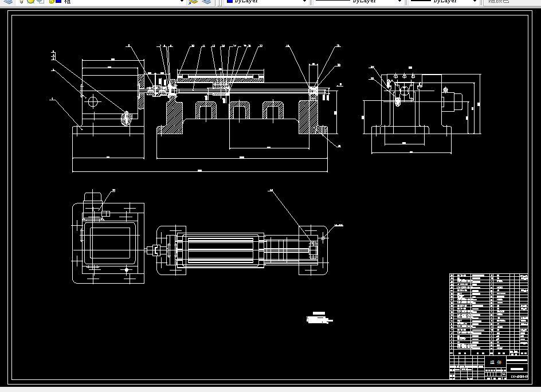Click the blue layer color swatch
The height and width of the screenshot is (392, 541).
[58, 1]
